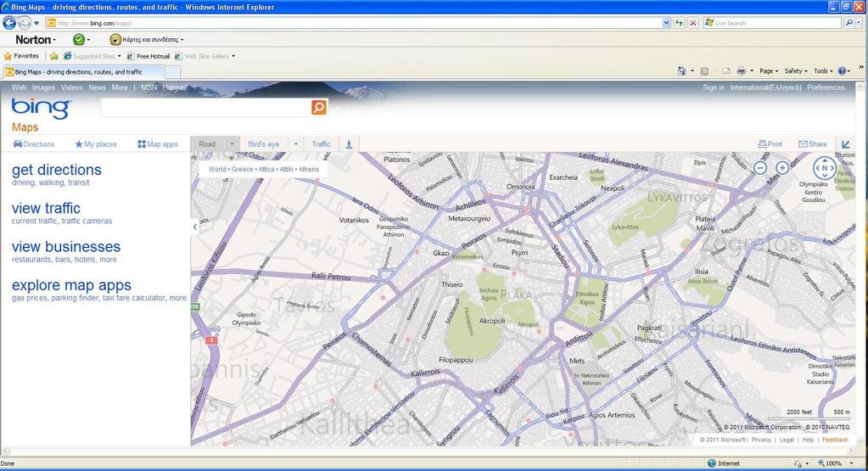Zoom in with the plus button

(782, 168)
